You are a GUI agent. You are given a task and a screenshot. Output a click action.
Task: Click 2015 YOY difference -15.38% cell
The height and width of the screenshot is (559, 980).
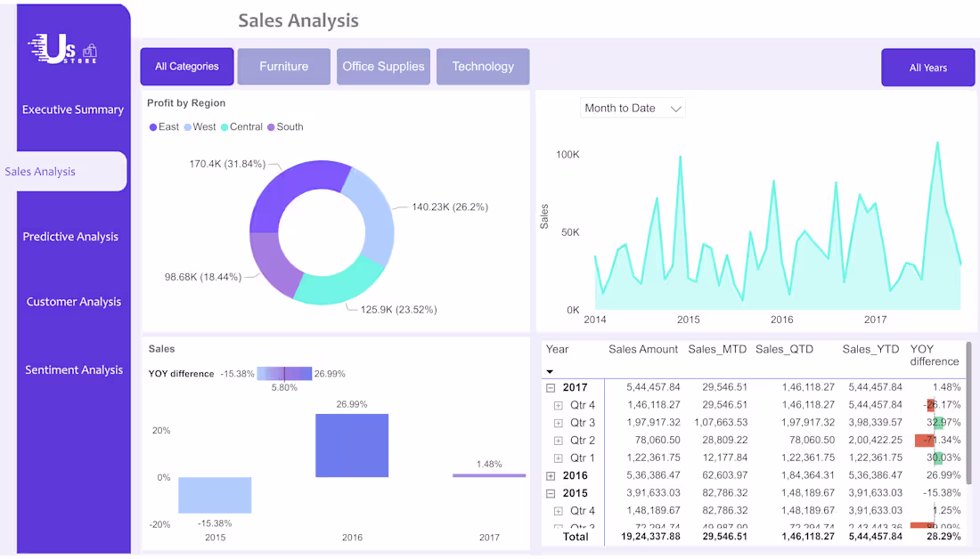click(942, 493)
